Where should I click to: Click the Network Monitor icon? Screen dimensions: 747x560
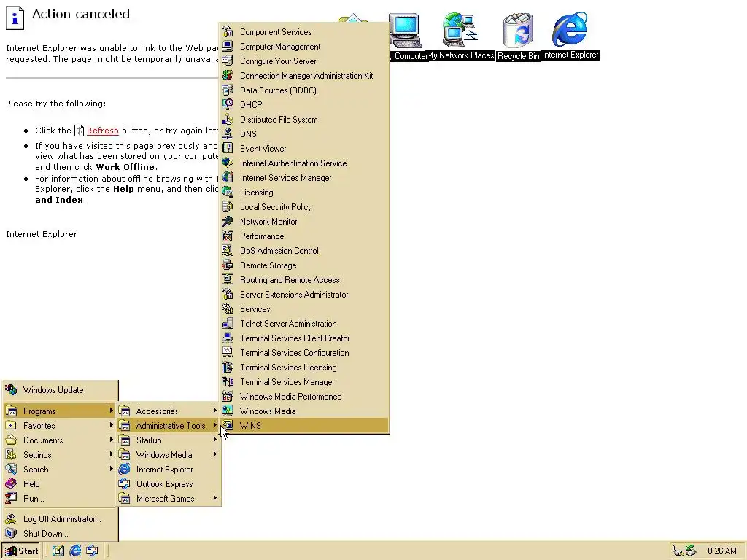(228, 222)
